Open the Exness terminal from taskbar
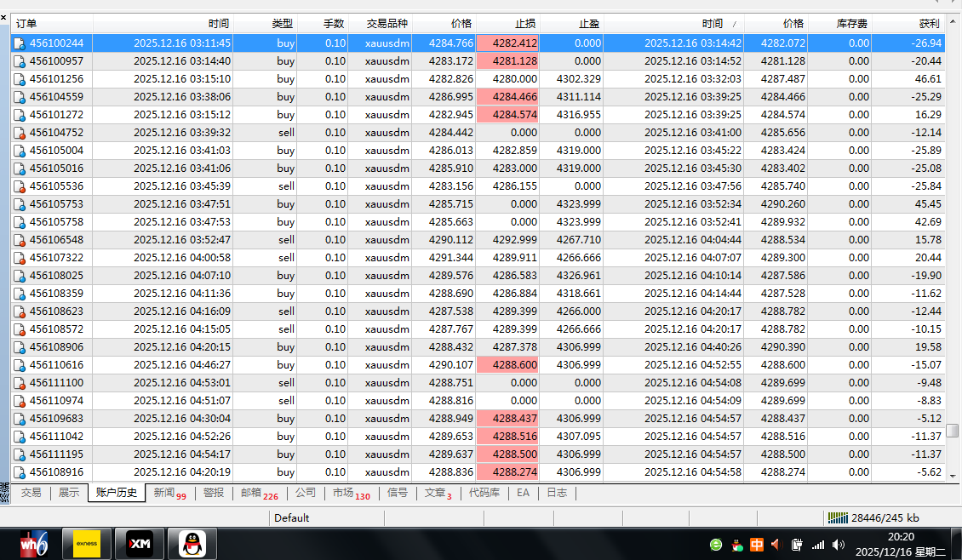The width and height of the screenshot is (962, 560). [86, 543]
